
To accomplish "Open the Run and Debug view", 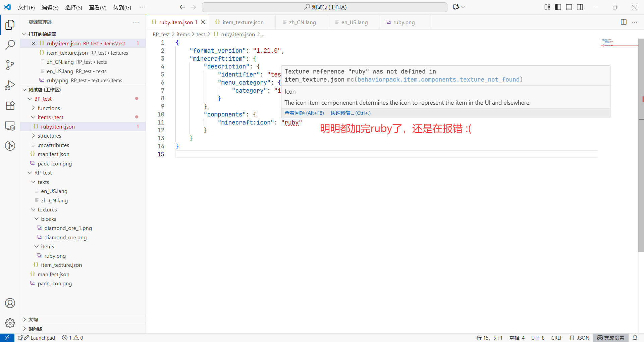I will tap(10, 85).
